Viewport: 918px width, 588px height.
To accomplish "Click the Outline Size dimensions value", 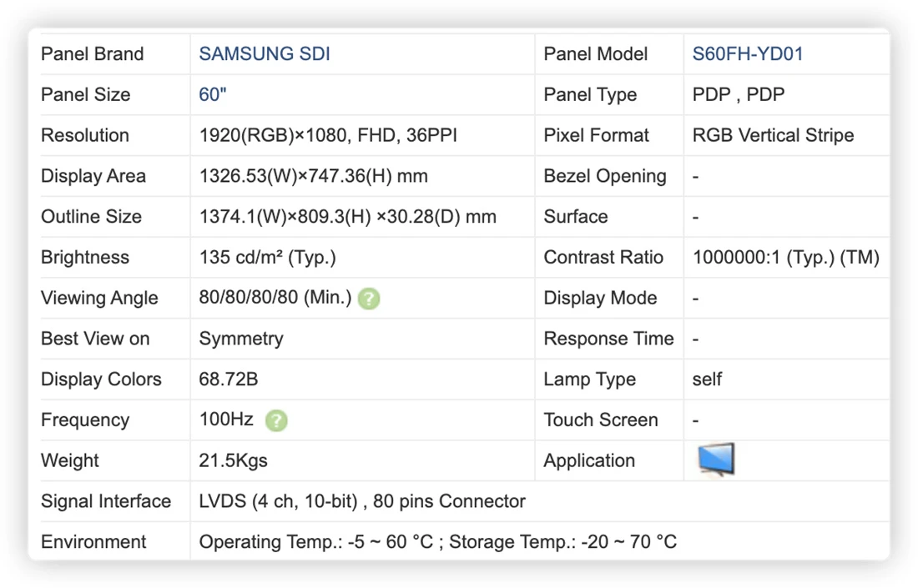I will 348,217.
